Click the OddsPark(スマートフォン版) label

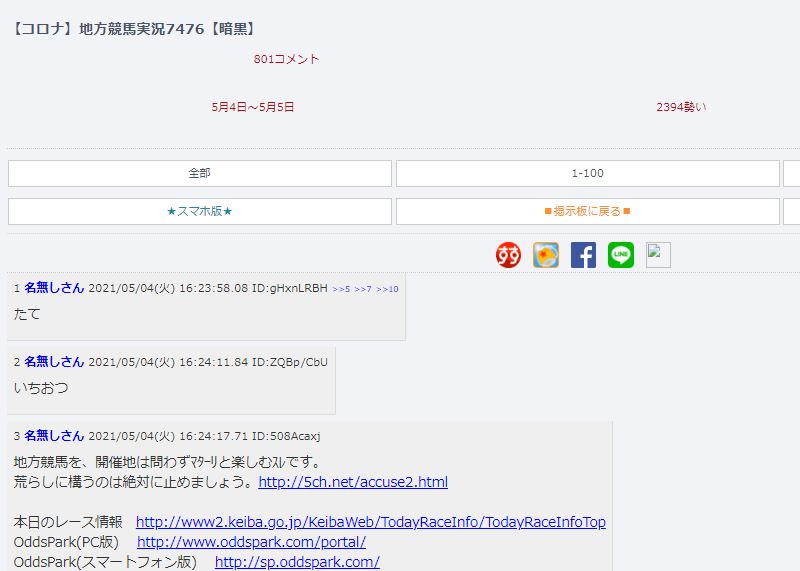click(105, 562)
